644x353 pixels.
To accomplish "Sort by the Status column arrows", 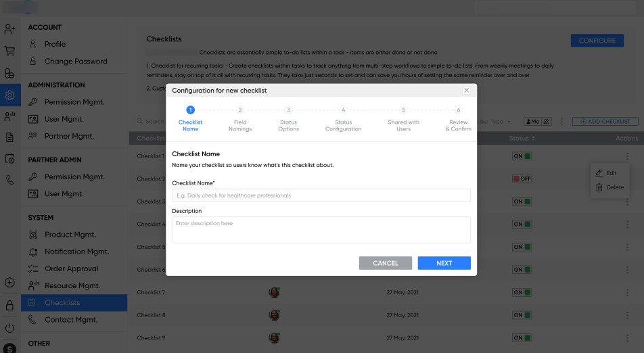I will [534, 139].
